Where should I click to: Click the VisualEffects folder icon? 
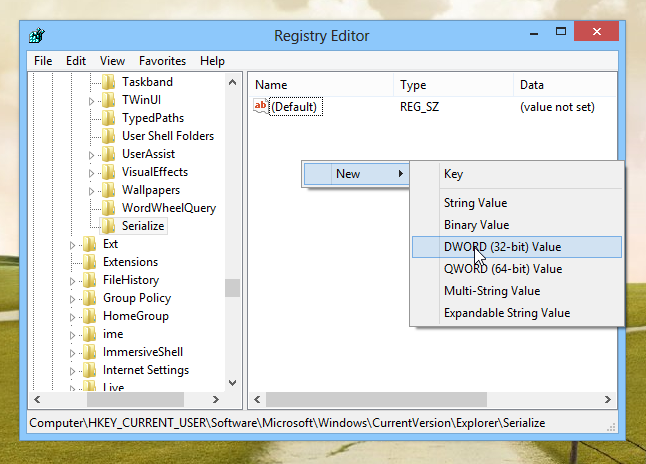109,172
